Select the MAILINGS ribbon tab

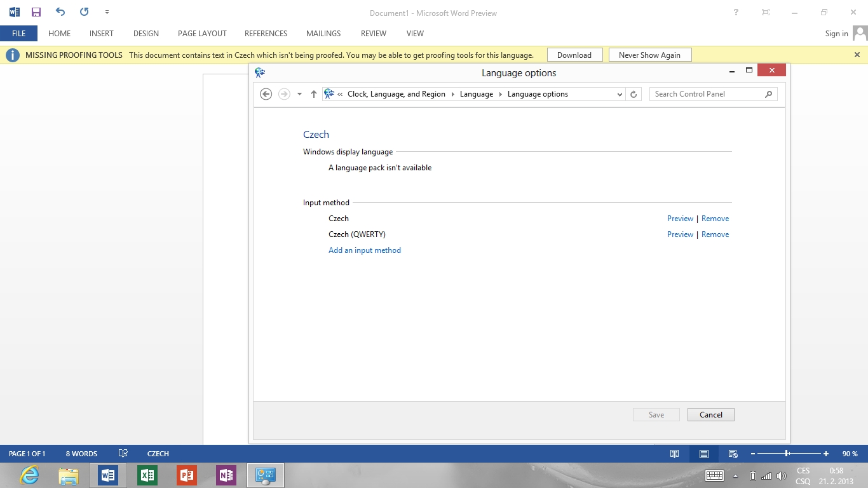click(x=323, y=34)
